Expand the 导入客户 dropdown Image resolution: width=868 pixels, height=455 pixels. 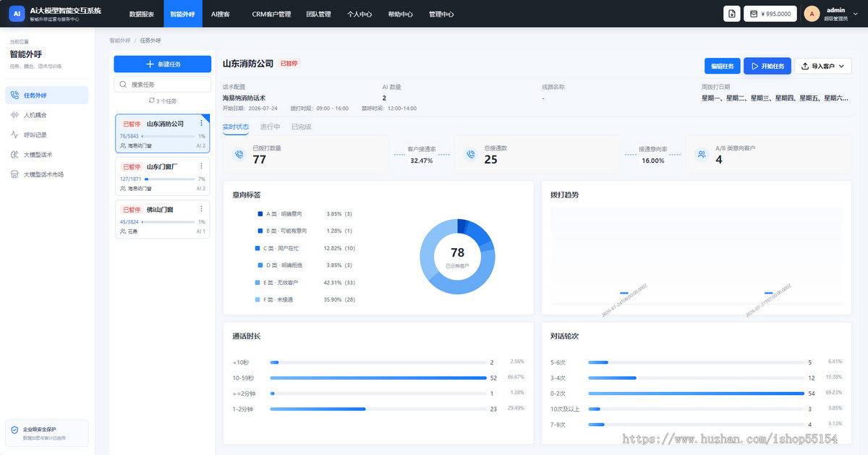(x=823, y=66)
